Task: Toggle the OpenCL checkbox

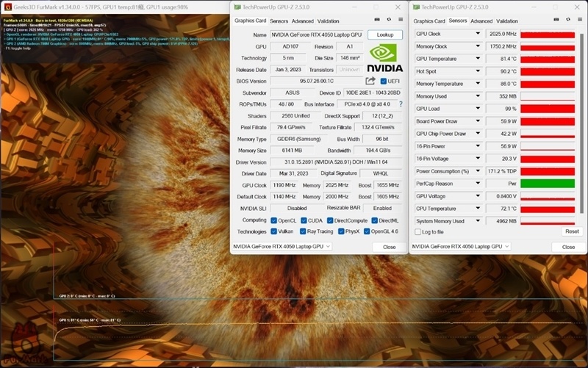Action: click(x=273, y=220)
